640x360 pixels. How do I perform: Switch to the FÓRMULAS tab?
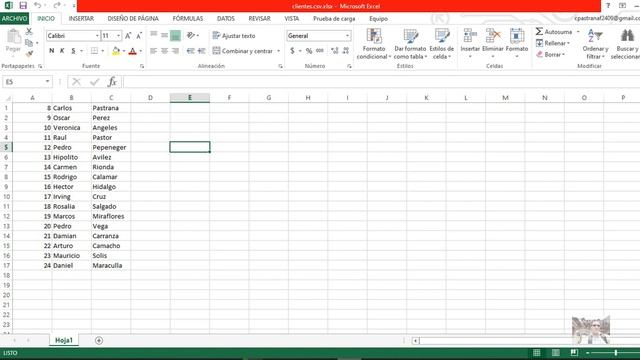coord(188,18)
